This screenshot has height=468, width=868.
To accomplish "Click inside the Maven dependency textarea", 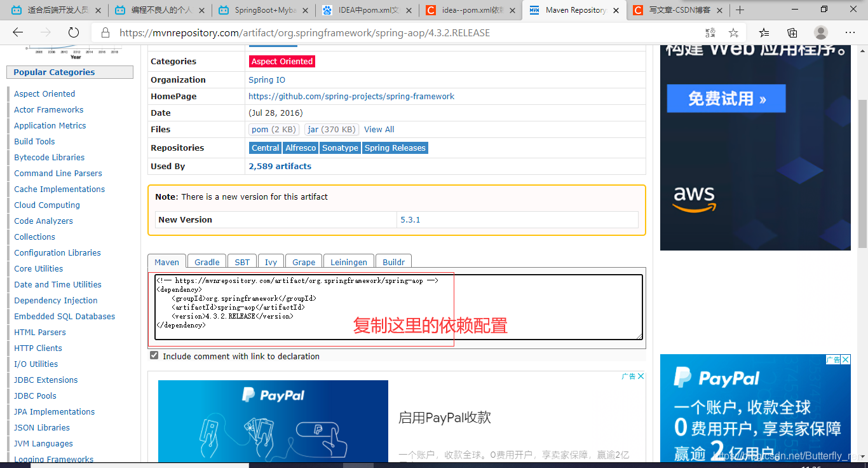I will pos(397,307).
